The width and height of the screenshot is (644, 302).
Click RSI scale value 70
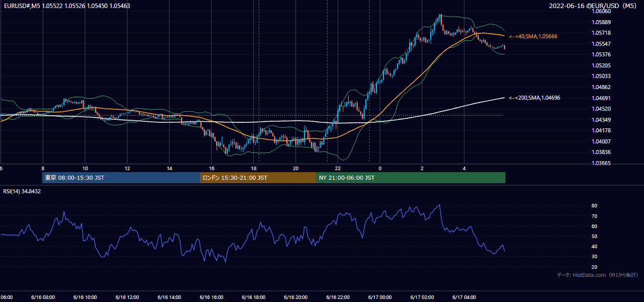[594, 216]
